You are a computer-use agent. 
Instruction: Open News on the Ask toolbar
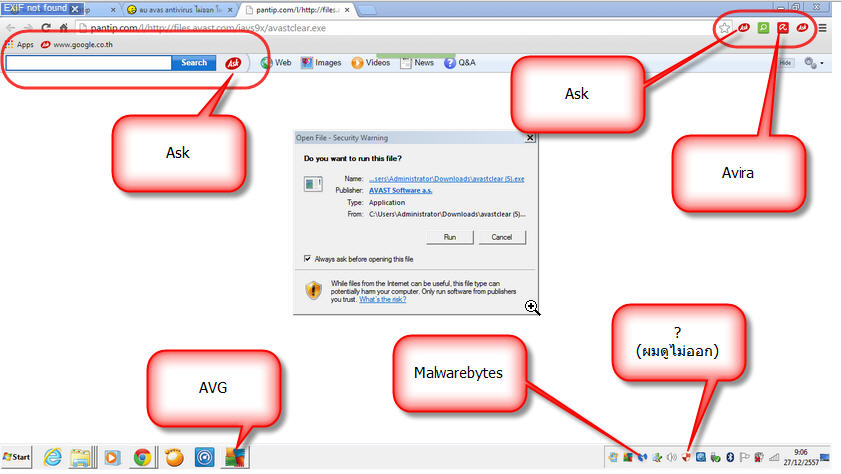(x=417, y=63)
